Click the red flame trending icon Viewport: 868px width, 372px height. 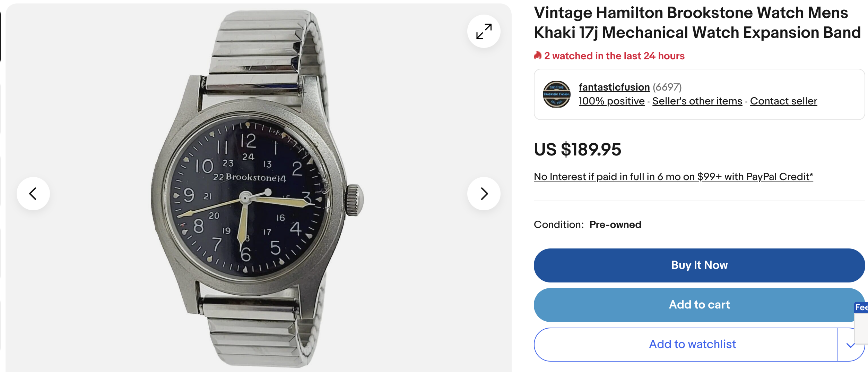coord(538,56)
